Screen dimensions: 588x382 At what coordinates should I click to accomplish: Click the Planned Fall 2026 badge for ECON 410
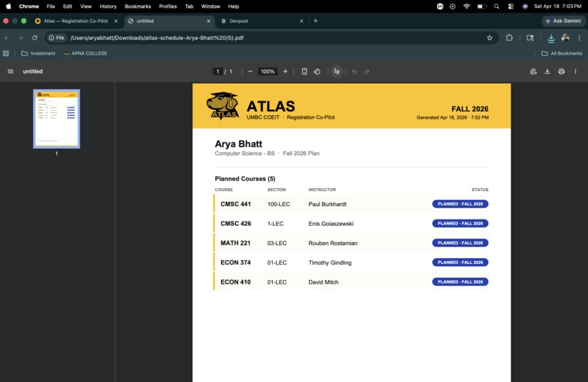pos(460,282)
